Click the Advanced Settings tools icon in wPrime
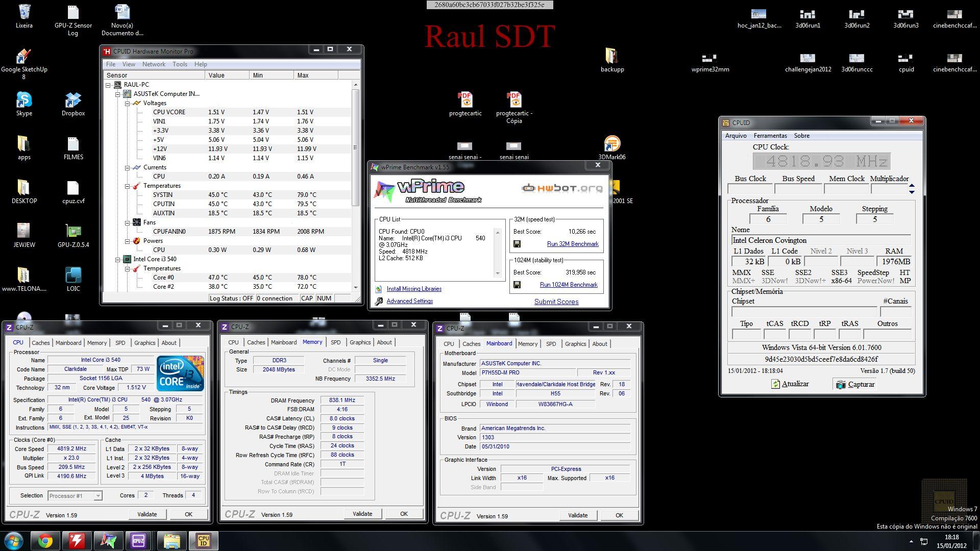This screenshot has width=980, height=551. pyautogui.click(x=379, y=302)
